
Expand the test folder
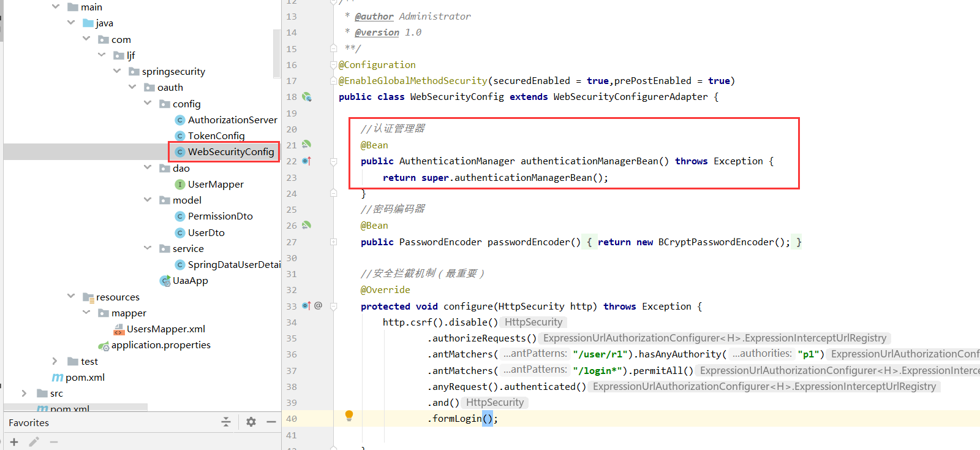tap(55, 360)
